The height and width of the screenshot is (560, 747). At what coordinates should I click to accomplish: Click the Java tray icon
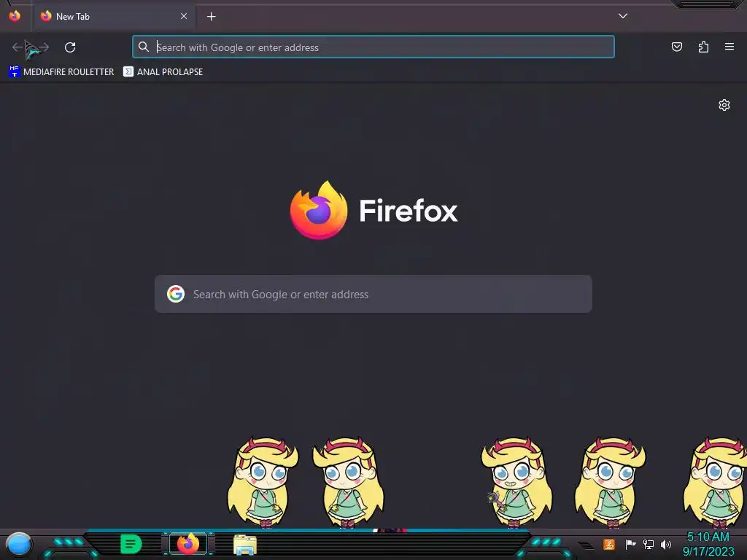[x=609, y=544]
